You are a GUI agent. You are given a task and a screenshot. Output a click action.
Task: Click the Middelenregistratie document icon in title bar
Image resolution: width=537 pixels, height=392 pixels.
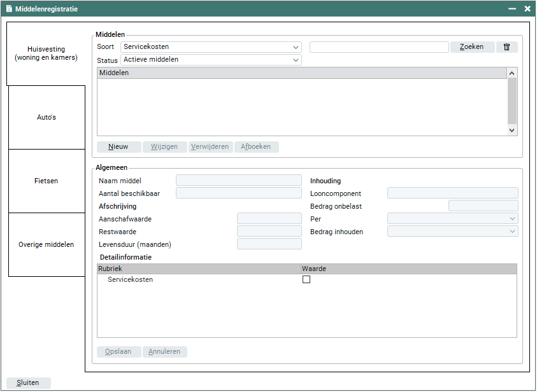tap(9, 9)
